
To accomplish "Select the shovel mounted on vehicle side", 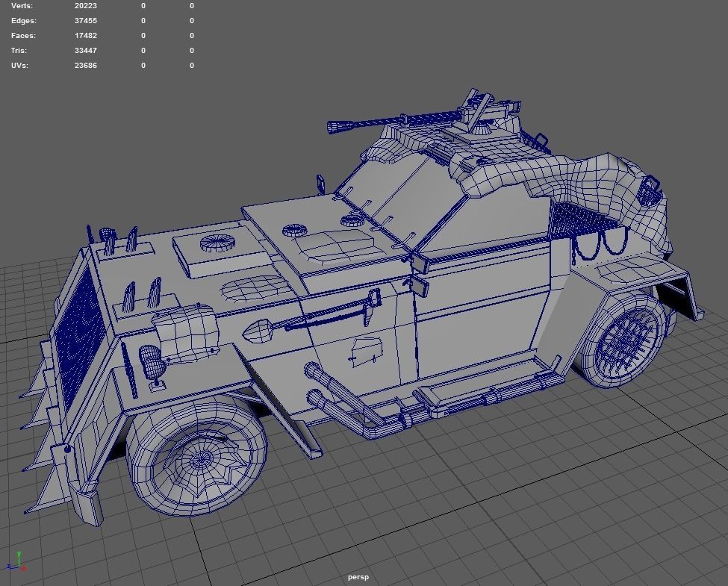I will 311,316.
